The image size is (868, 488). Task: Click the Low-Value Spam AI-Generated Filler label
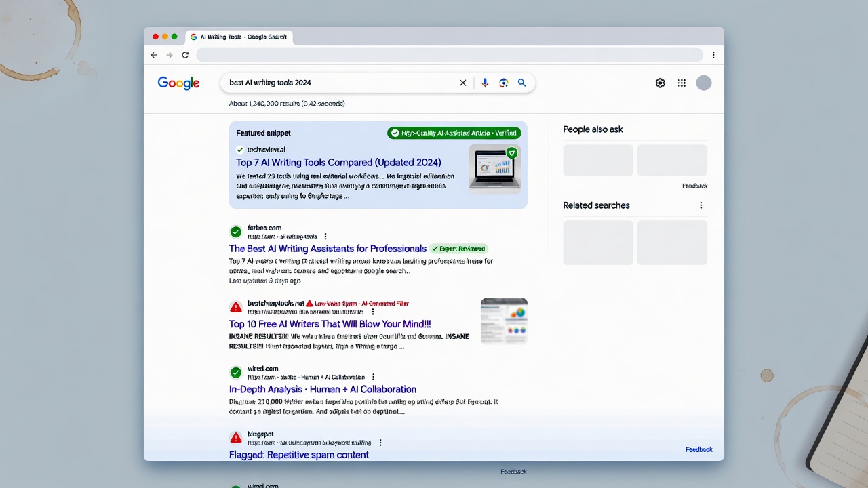click(357, 304)
